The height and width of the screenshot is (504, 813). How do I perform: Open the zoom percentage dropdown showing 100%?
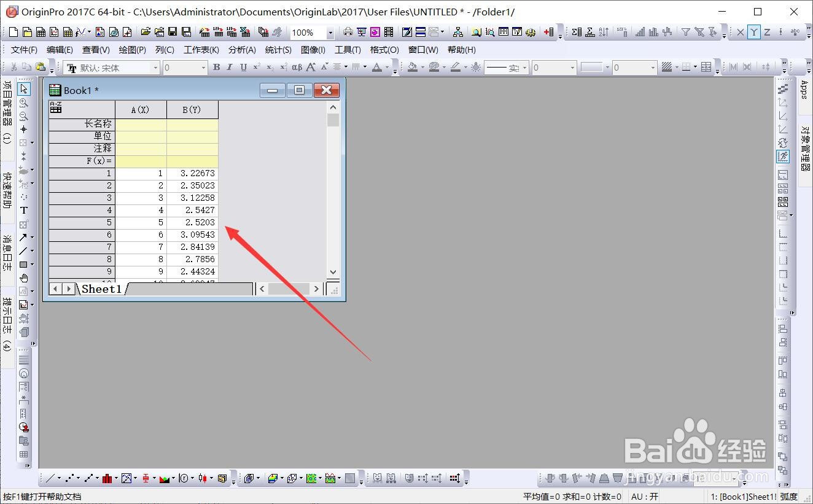(x=330, y=33)
